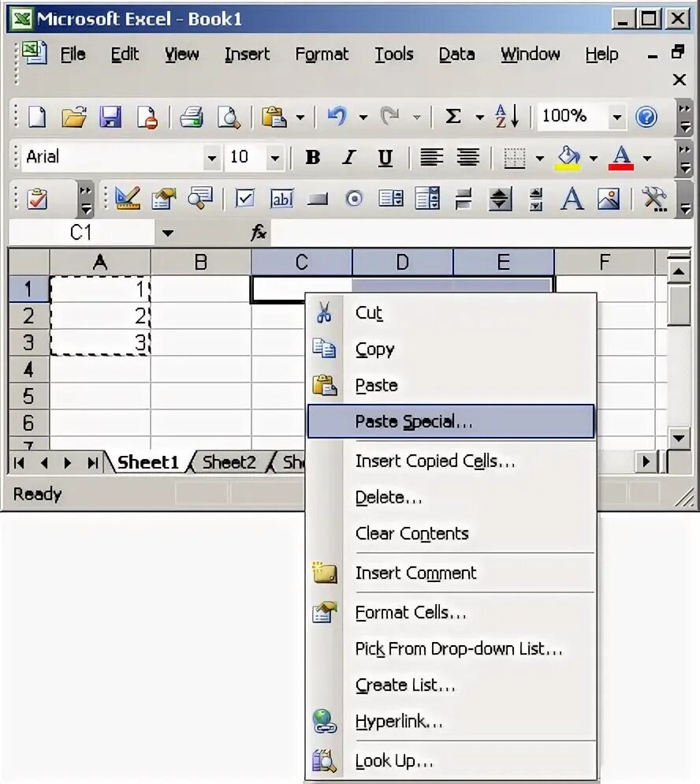Image resolution: width=700 pixels, height=784 pixels.
Task: Click the red Font Color A
Action: [x=621, y=158]
